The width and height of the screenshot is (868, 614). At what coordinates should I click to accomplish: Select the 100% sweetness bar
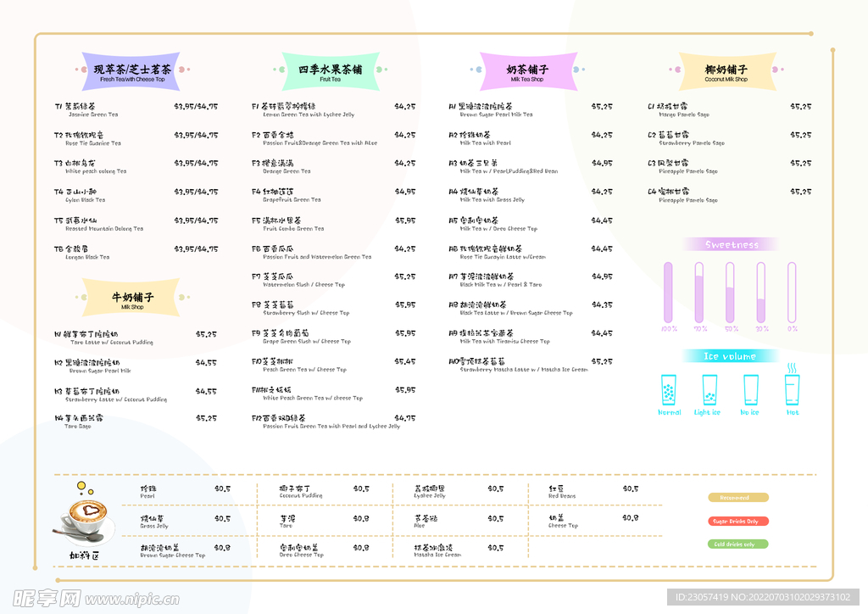pyautogui.click(x=668, y=292)
